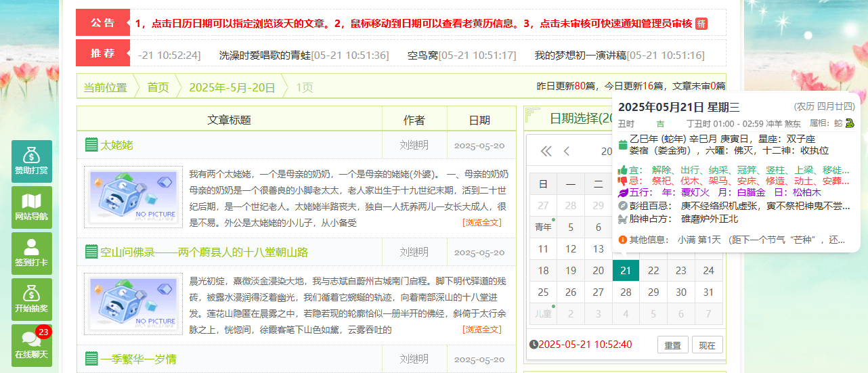Open the 首页 breadcrumb link

point(158,87)
